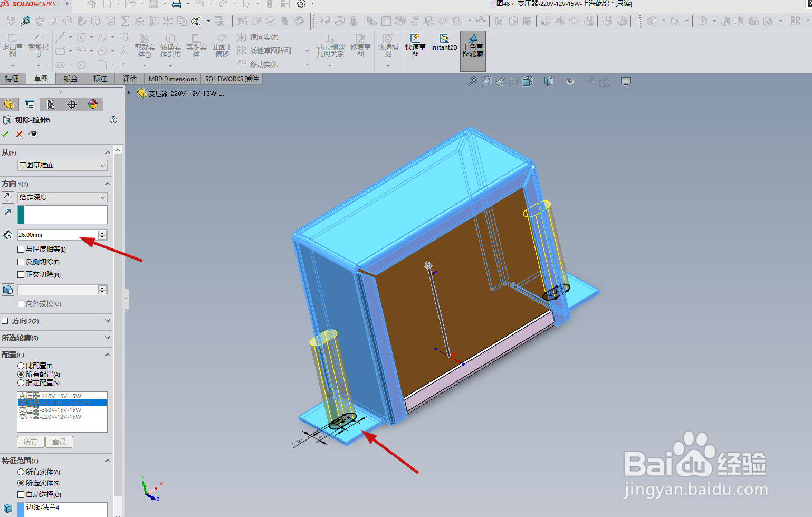Open the 给定深度 end condition dropdown
Image resolution: width=812 pixels, height=517 pixels.
tap(62, 197)
